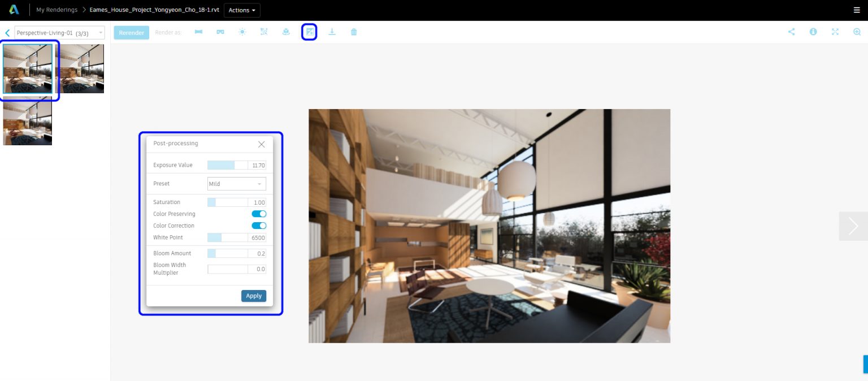Screen dimensions: 868x381
Task: Open the panorama render option
Action: [x=198, y=32]
